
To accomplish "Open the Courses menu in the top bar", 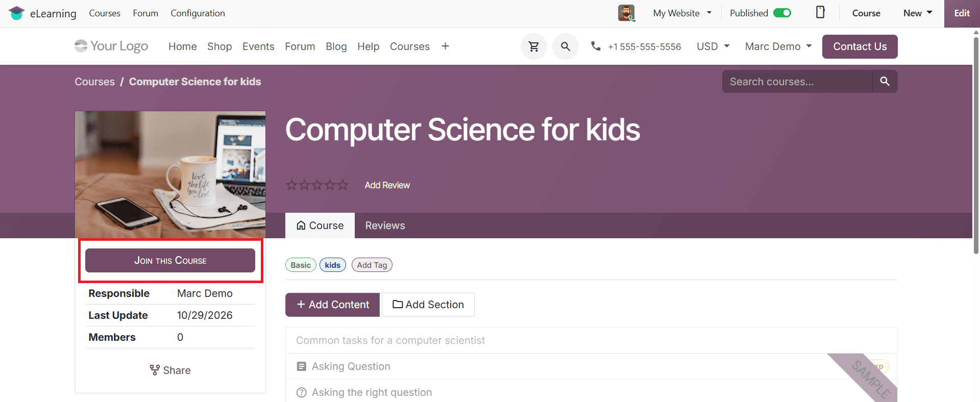I will pos(105,13).
